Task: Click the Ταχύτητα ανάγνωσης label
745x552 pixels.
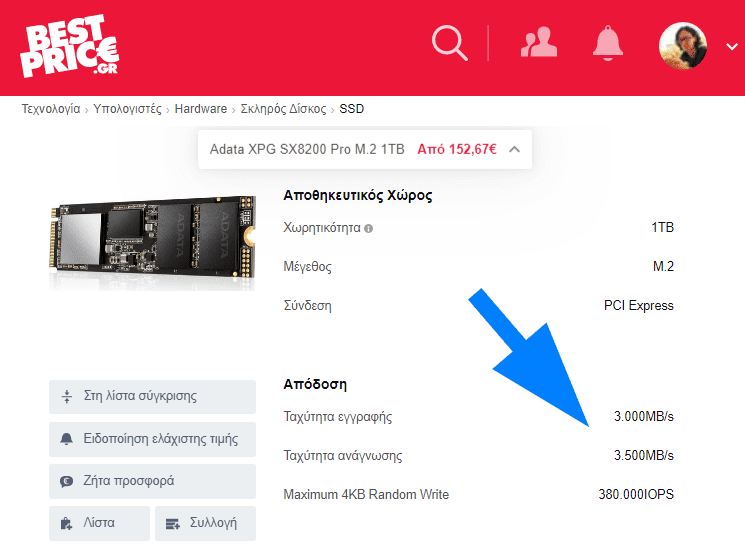Action: (x=343, y=456)
